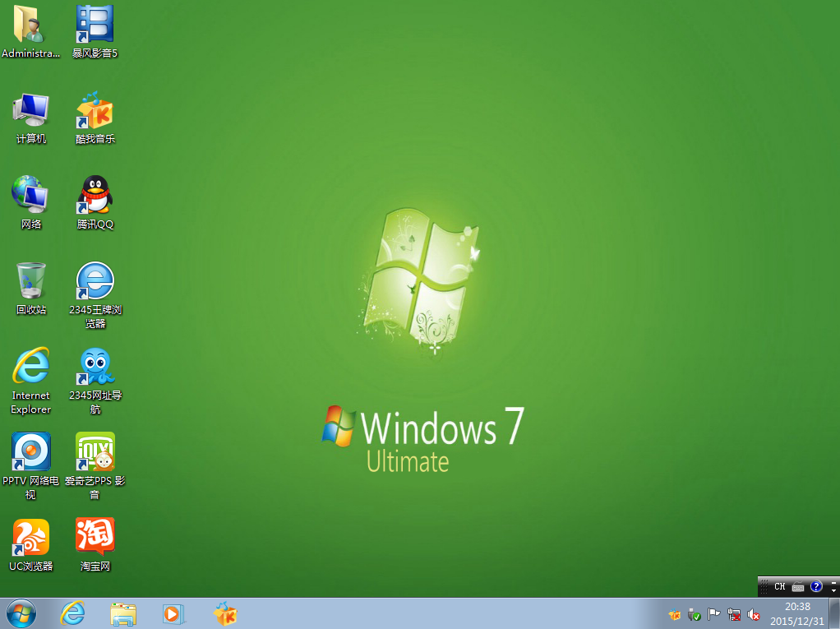
Task: Select the 回收站 recycle bin icon
Action: (30, 289)
